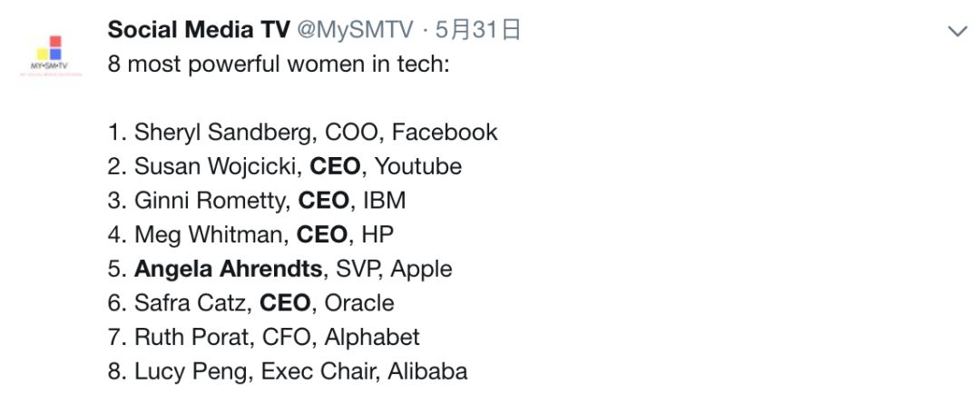980x415 pixels.
Task: Click the bold CEO after Susan Wojcicki
Action: pos(334,167)
